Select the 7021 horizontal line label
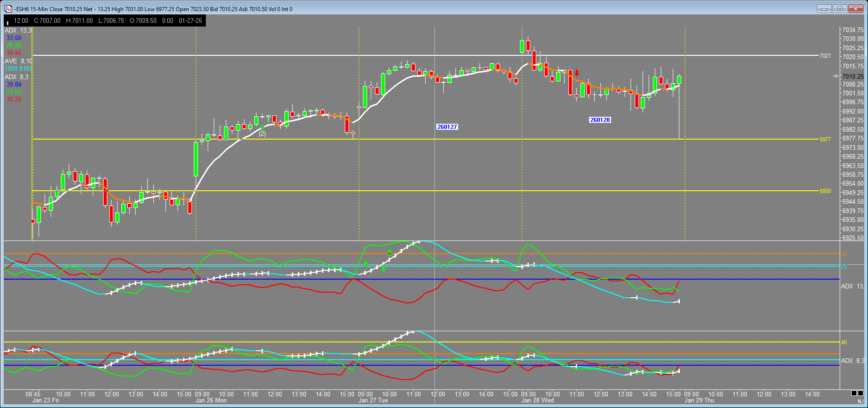Screen dimensions: 868x408 pos(825,56)
